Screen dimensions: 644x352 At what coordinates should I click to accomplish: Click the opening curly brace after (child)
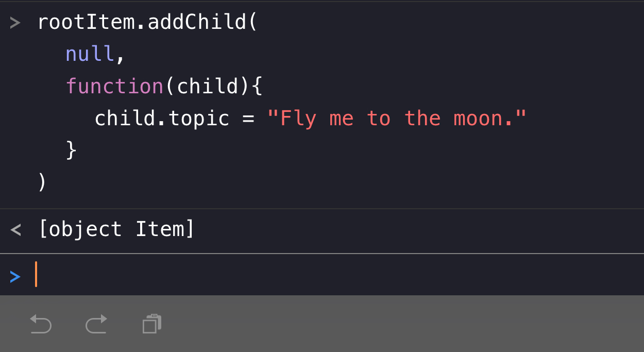coord(258,86)
